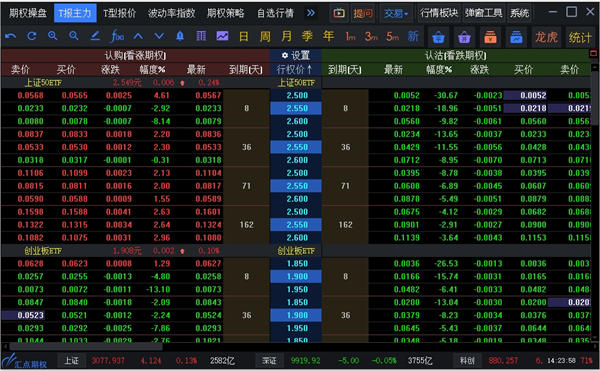Click the 新 toolbar button
Screen dimensions: 600x371
click(x=413, y=36)
